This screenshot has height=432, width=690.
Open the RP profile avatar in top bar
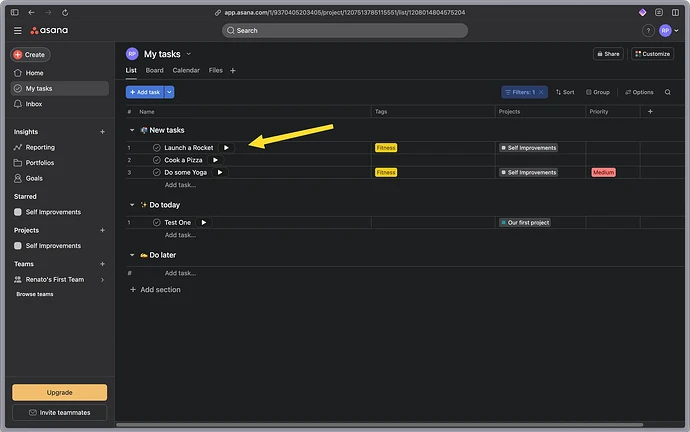(x=665, y=30)
